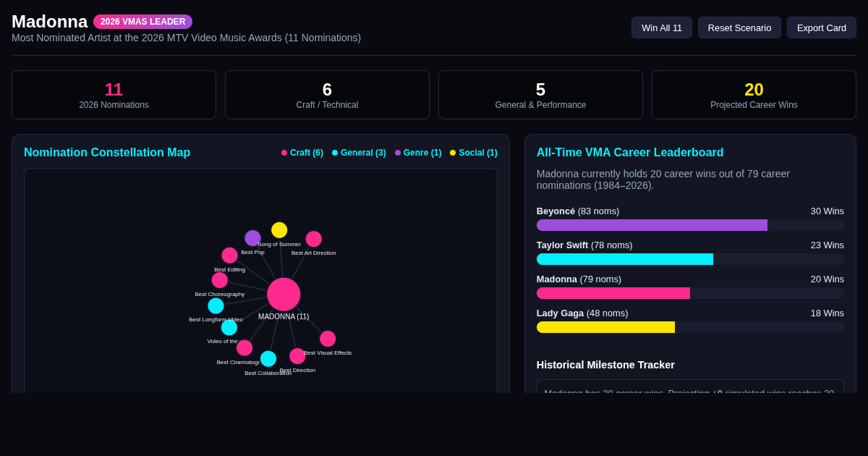This screenshot has width=868, height=456.
Task: Select the Best Editing node
Action: pos(229,255)
